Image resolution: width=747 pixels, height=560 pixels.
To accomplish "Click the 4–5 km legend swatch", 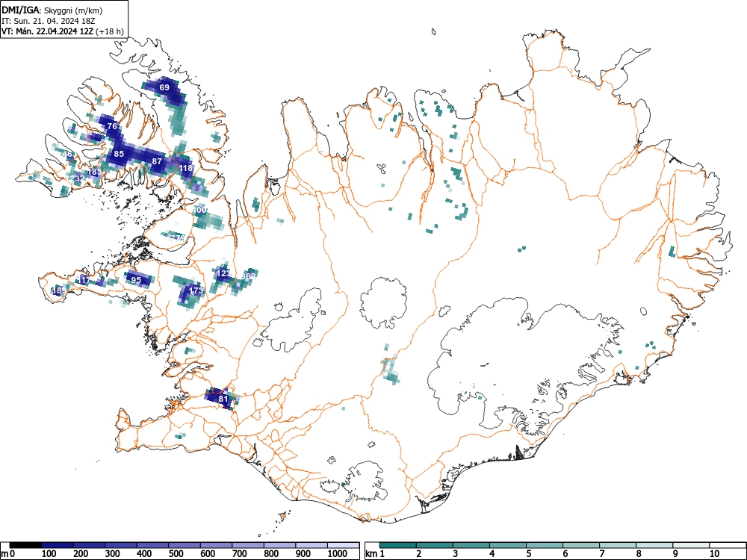I will click(508, 545).
